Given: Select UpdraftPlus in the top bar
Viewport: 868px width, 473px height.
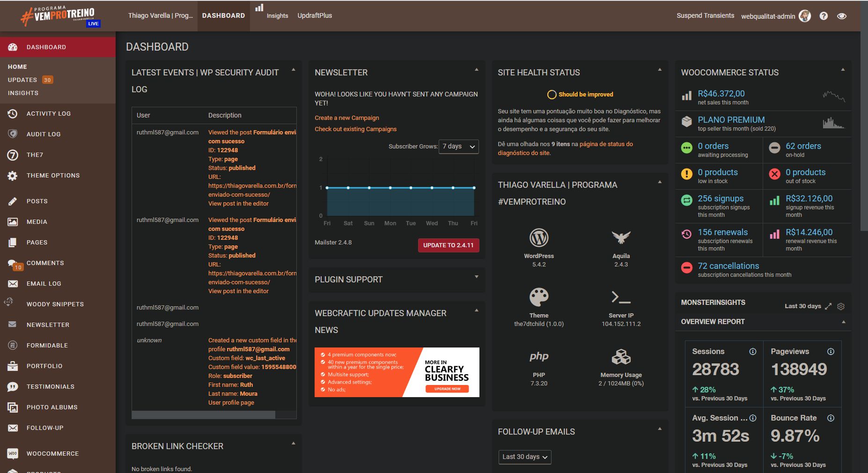Looking at the screenshot, I should (x=315, y=16).
